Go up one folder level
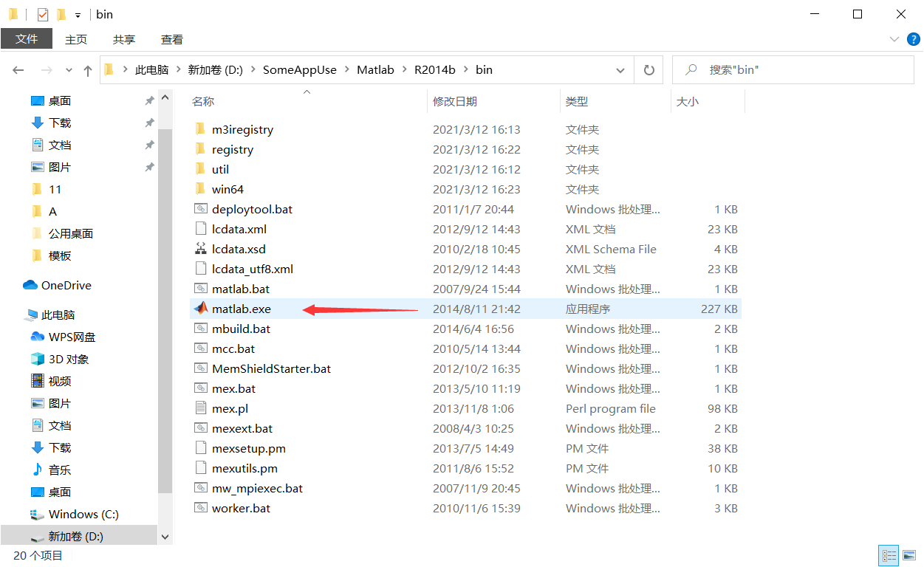This screenshot has width=924, height=567. [88, 70]
